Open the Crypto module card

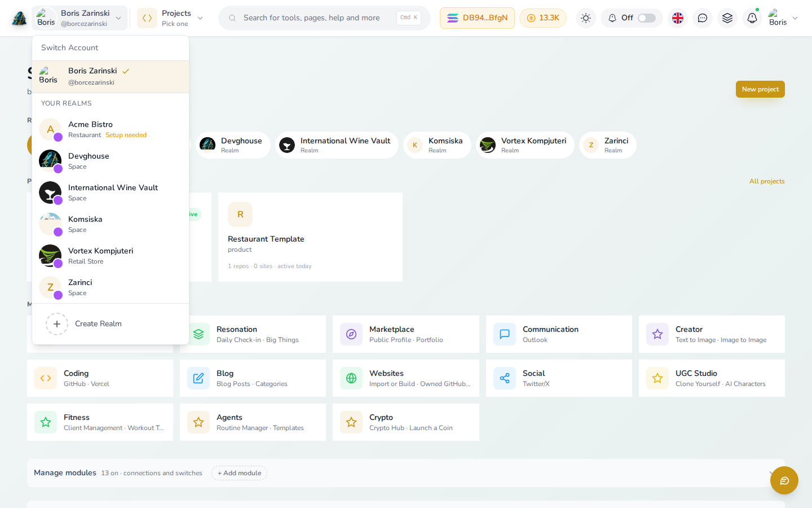pyautogui.click(x=406, y=422)
